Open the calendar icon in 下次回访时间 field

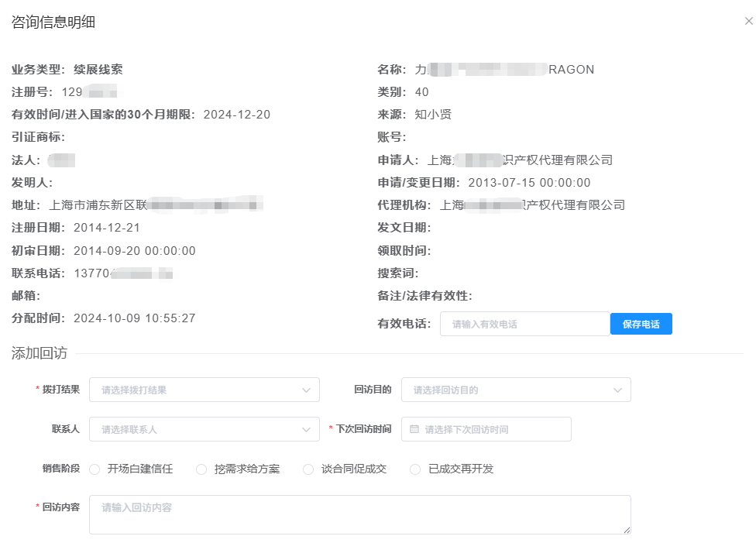414,429
